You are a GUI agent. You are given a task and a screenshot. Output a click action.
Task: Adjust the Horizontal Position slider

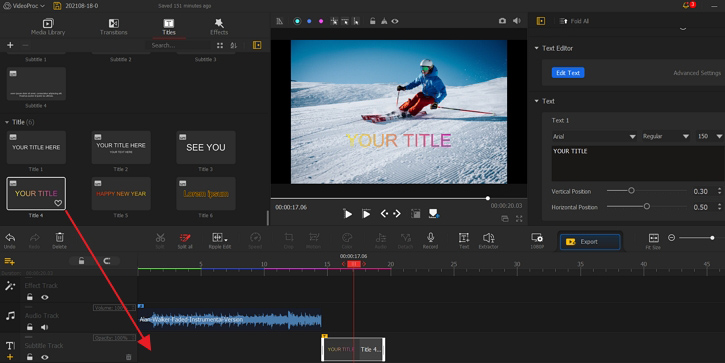pyautogui.click(x=646, y=206)
